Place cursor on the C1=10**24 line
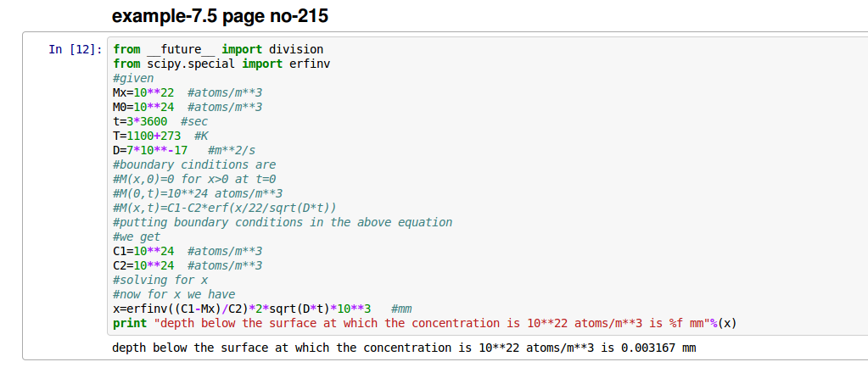Image resolution: width=868 pixels, height=373 pixels. [187, 251]
